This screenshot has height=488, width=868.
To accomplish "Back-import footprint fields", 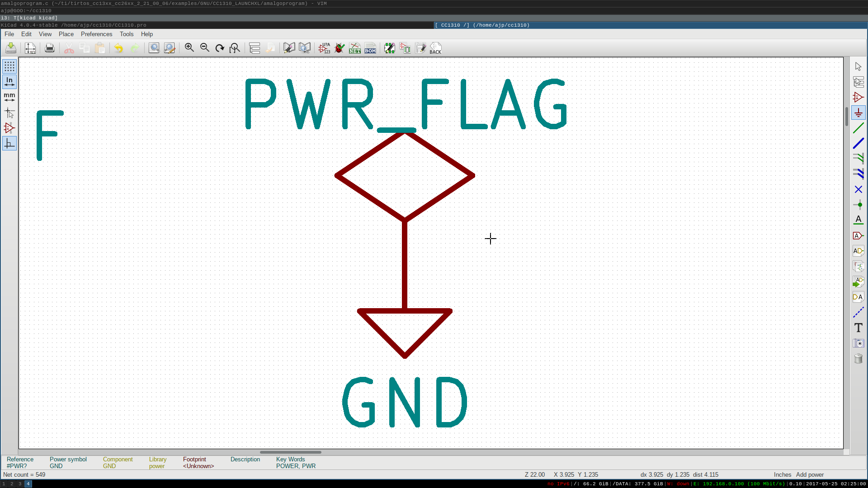I will click(x=436, y=48).
